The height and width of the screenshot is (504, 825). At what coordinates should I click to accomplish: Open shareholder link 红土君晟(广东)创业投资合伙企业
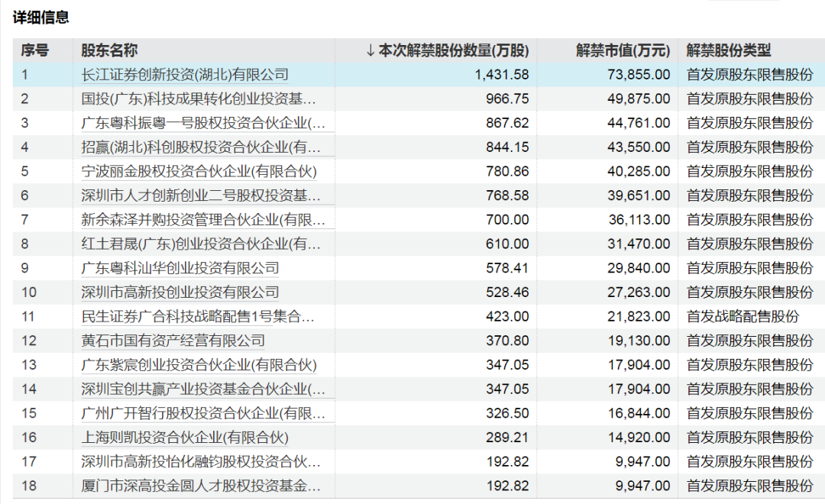(200, 244)
